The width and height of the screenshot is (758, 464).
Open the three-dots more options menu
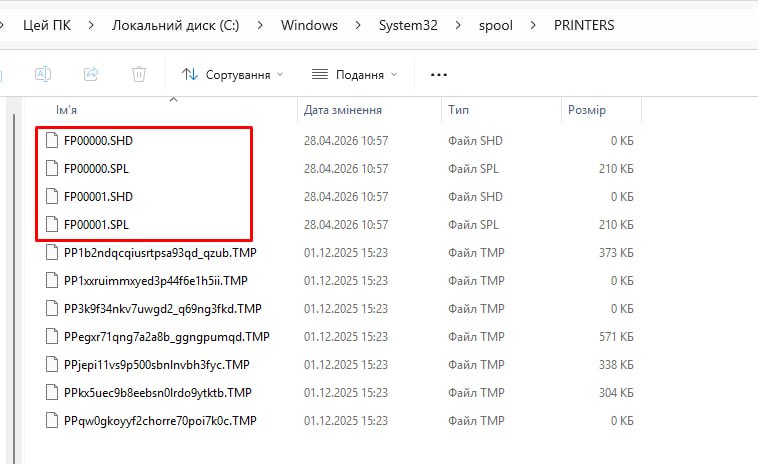[x=438, y=74]
